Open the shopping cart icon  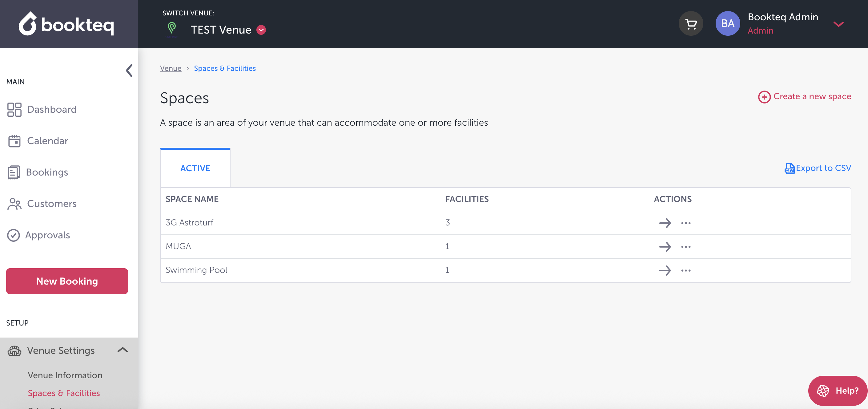pos(691,24)
